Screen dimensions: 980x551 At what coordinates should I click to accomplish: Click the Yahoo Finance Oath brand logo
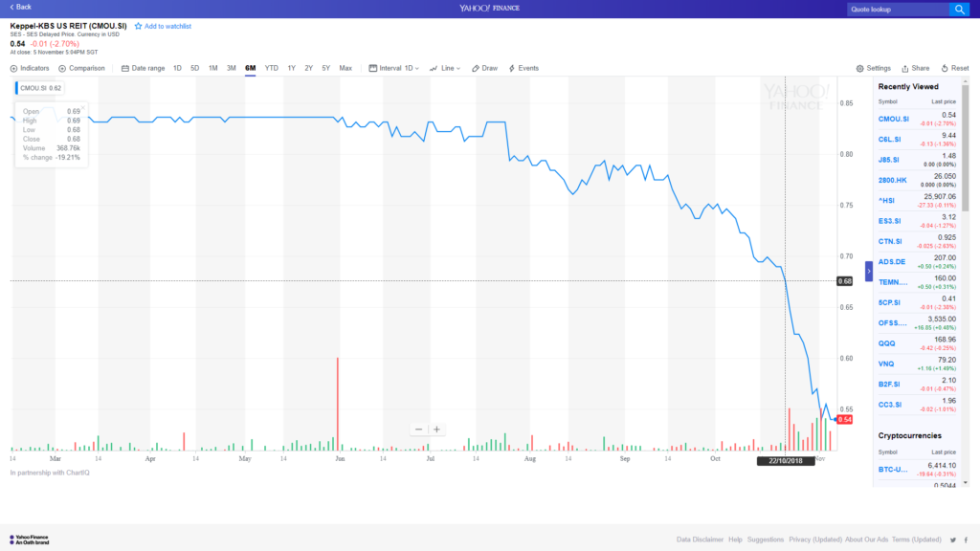coord(30,540)
